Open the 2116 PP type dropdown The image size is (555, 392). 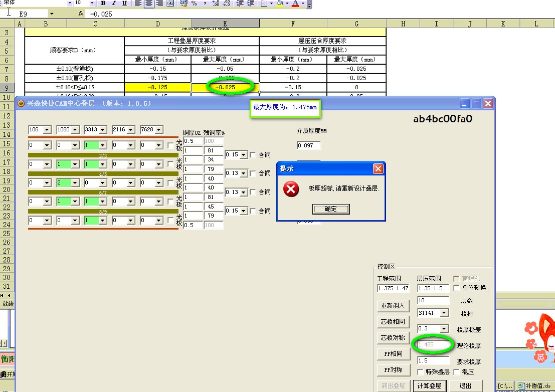point(131,130)
